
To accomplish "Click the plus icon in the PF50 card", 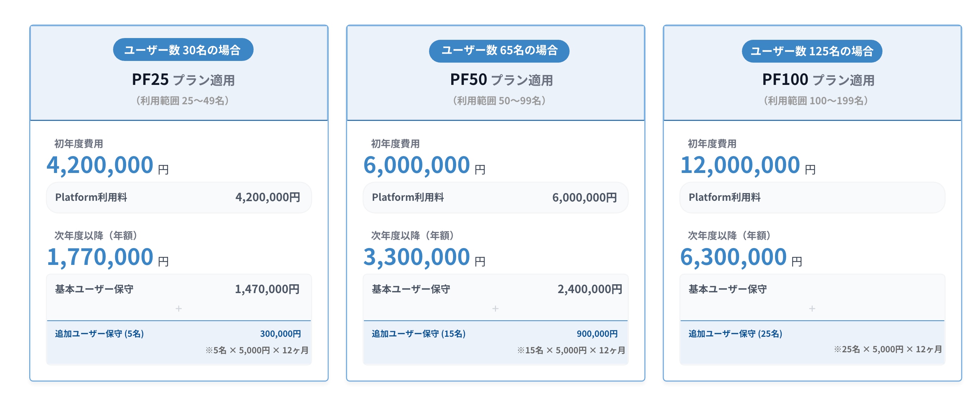I will point(495,308).
